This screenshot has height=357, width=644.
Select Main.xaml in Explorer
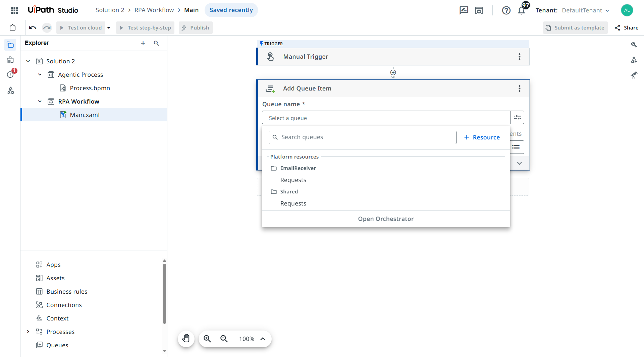(94, 115)
